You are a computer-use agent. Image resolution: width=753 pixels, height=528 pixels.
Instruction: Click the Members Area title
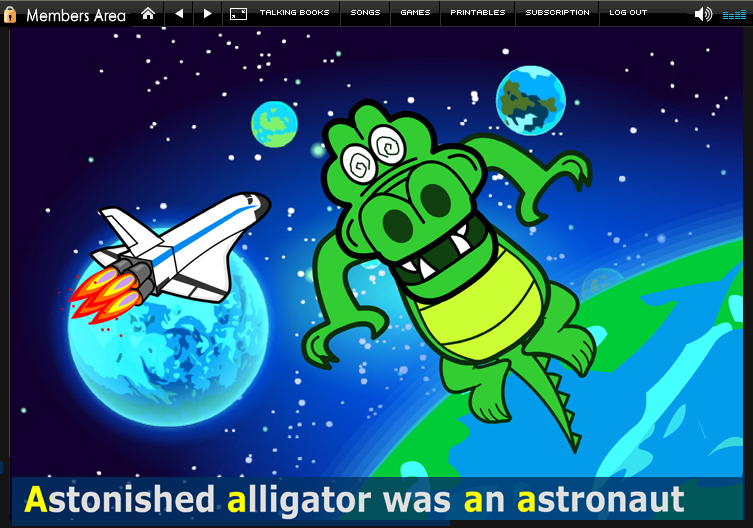pos(76,15)
